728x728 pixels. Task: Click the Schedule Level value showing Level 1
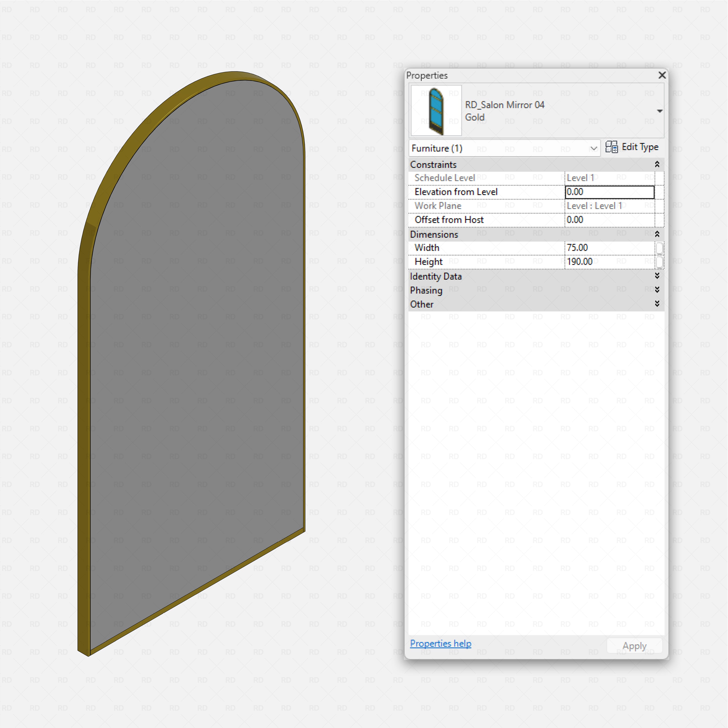point(607,177)
